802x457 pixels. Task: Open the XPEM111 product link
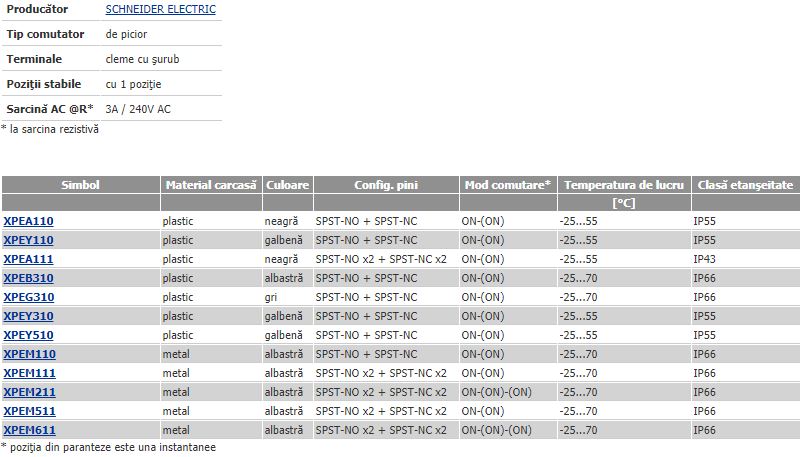(x=30, y=373)
